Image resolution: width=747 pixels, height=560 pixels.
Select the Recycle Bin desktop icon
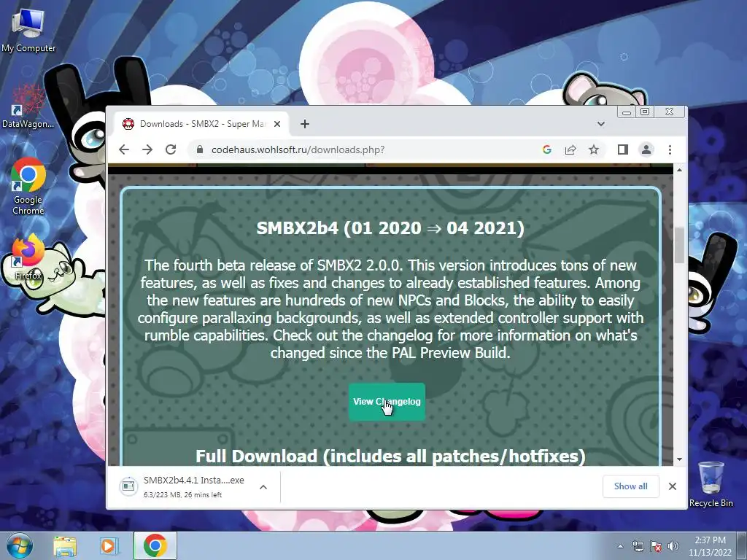click(x=711, y=483)
